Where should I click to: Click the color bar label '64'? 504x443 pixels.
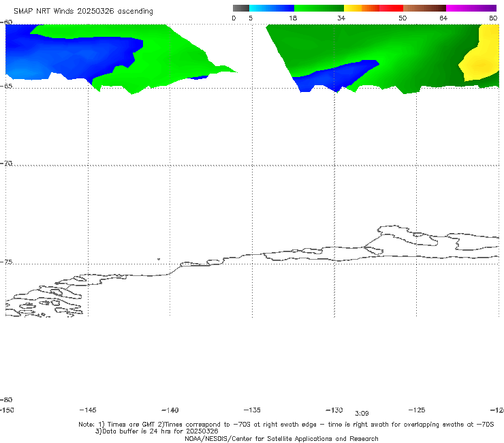pyautogui.click(x=443, y=18)
